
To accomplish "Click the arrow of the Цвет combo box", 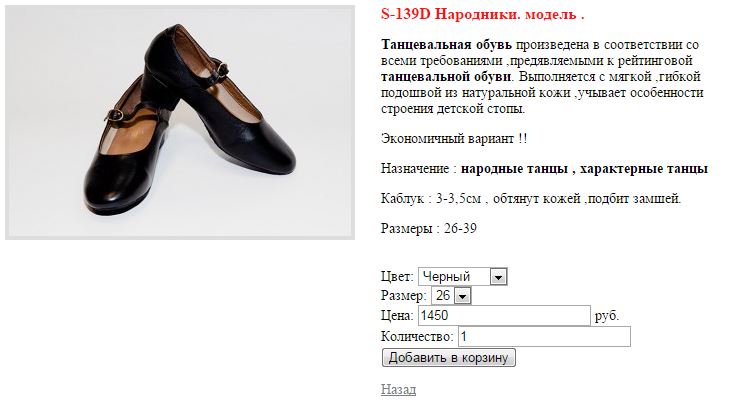I will coord(498,277).
